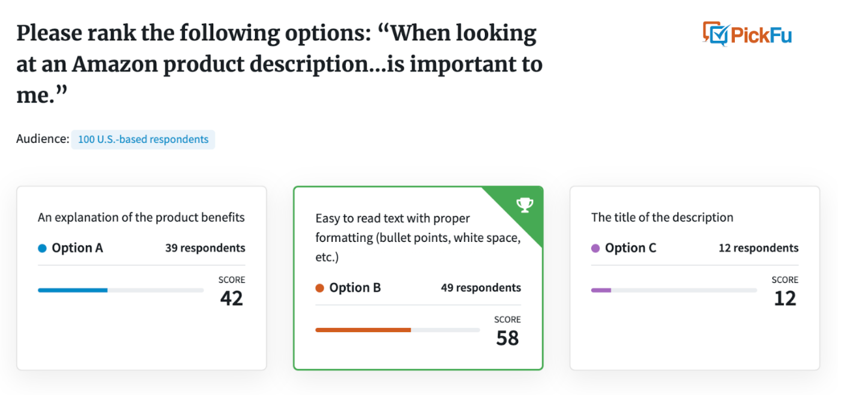Image resolution: width=868 pixels, height=395 pixels.
Task: Click the 49 respondents count
Action: 481,288
